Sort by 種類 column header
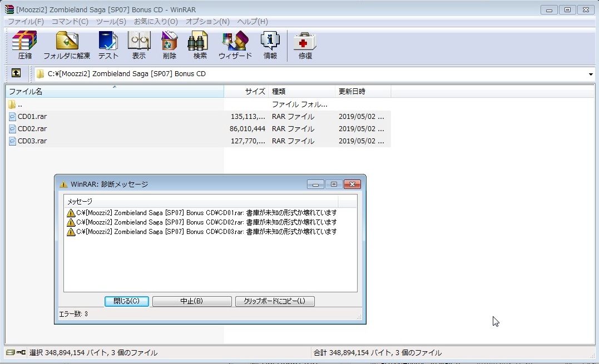Viewport: 599px width, 364px height. 302,92
